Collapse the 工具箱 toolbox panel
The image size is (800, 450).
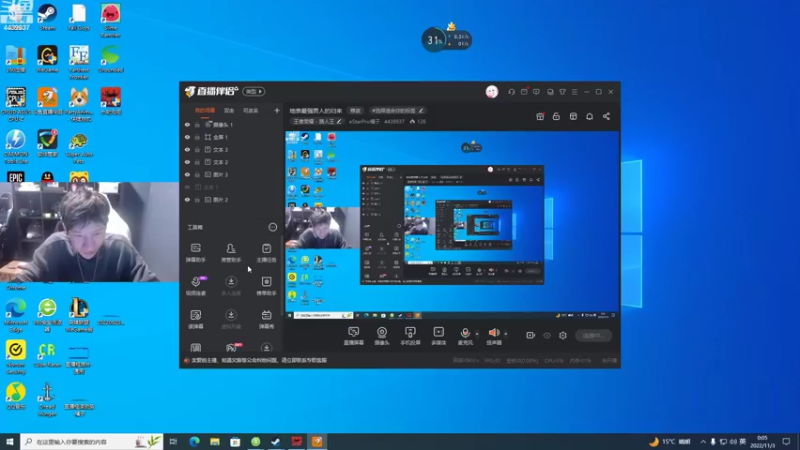pyautogui.click(x=272, y=227)
